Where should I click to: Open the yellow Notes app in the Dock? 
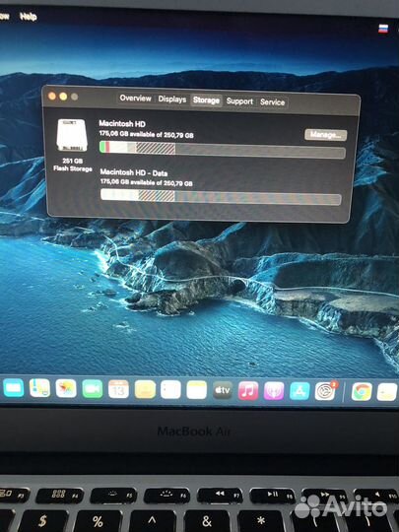[x=196, y=390]
